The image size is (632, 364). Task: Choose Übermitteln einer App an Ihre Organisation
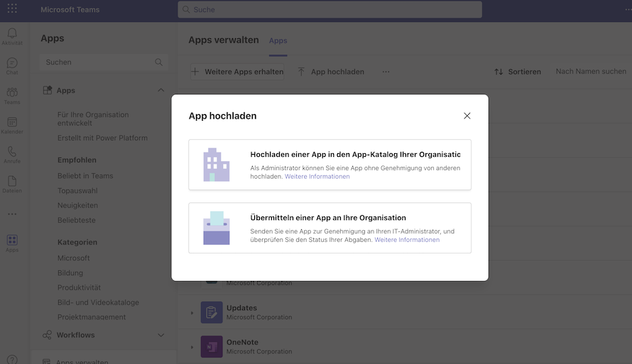(329, 228)
